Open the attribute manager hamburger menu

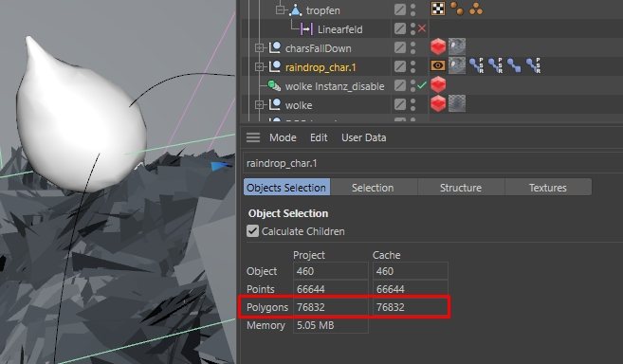coord(253,137)
